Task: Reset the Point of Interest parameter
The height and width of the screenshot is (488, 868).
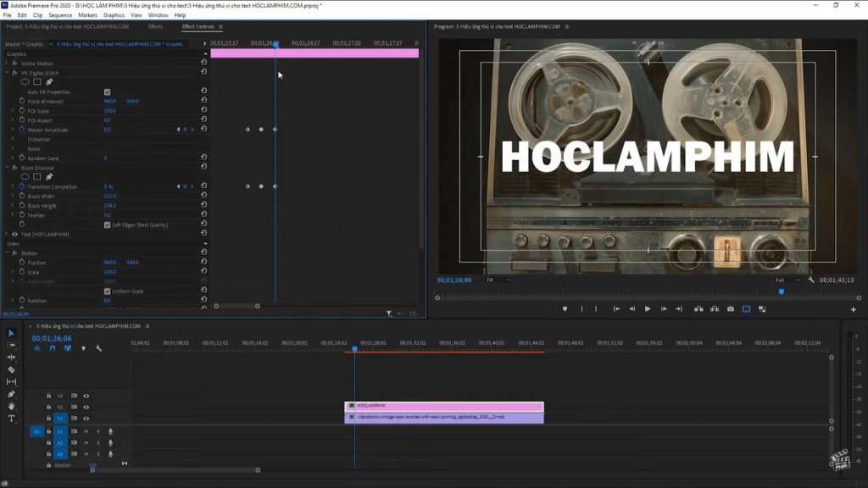Action: click(x=203, y=101)
